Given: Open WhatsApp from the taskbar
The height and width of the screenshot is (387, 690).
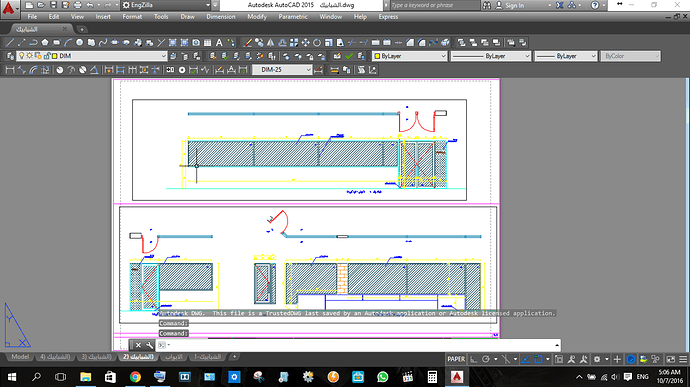Looking at the screenshot, I should (382, 377).
